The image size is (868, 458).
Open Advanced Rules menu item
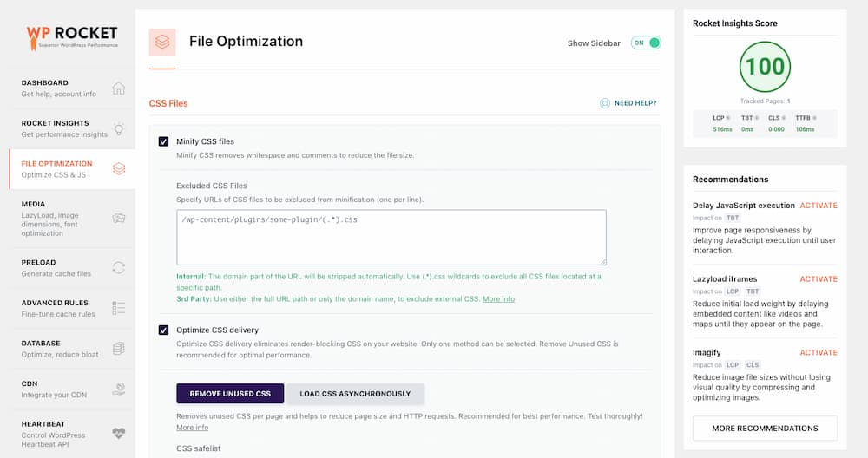tap(72, 308)
